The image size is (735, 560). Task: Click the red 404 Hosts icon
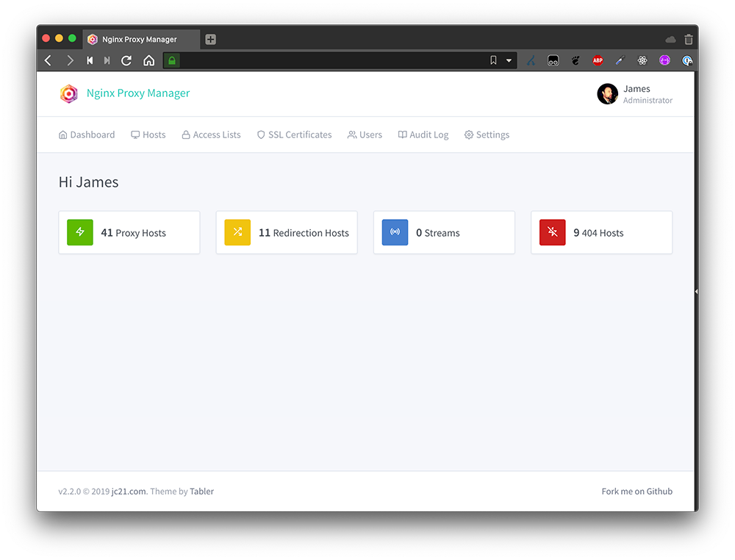click(x=552, y=232)
